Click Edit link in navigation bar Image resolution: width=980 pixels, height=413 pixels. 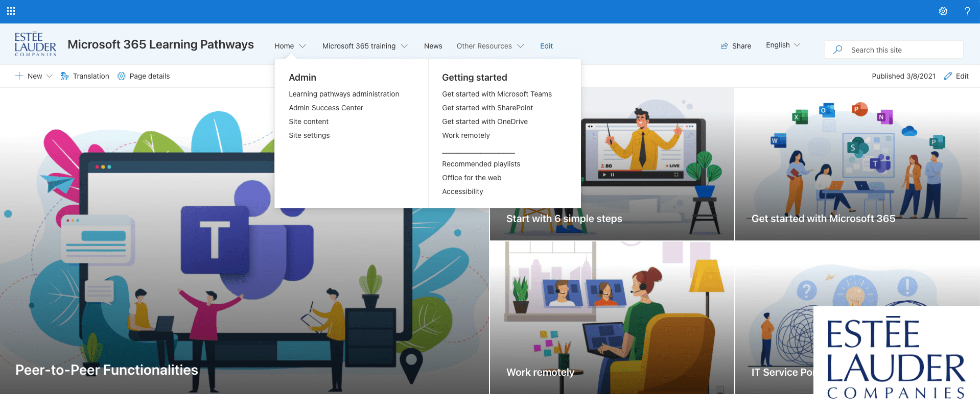pos(546,46)
